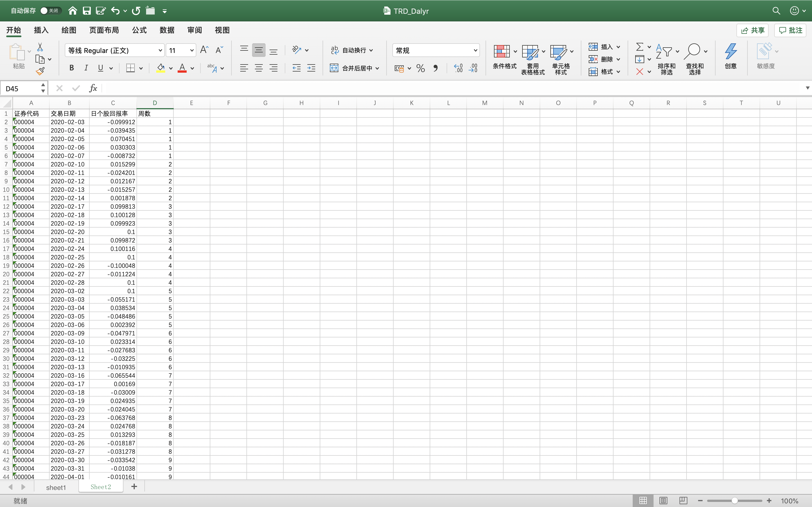Click the Ideas lightning bolt icon
This screenshot has height=507, width=812.
pos(731,51)
